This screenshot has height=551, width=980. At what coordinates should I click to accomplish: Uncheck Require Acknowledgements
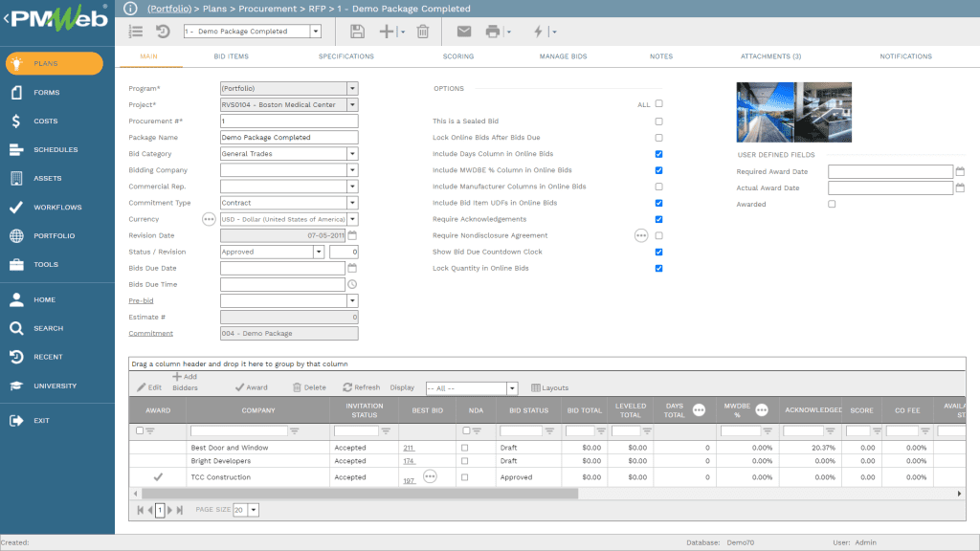point(658,219)
